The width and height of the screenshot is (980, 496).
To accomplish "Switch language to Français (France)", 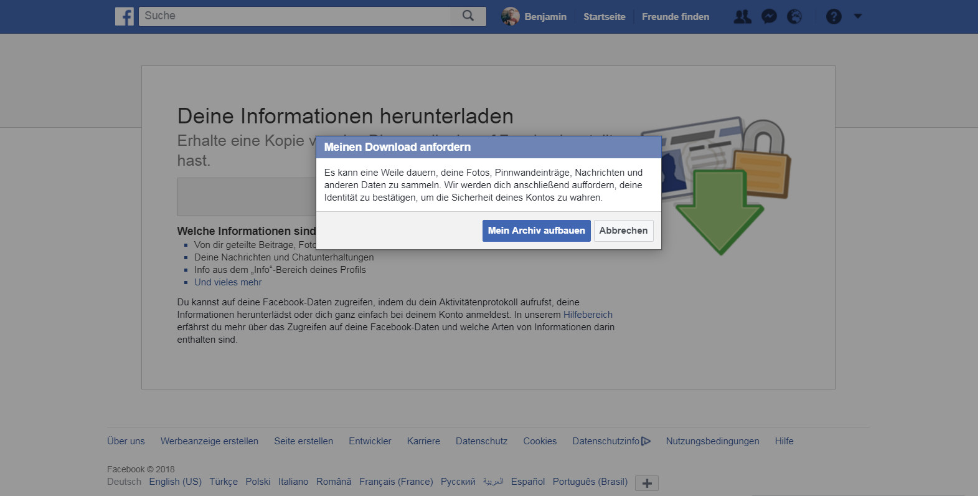I will tap(396, 482).
